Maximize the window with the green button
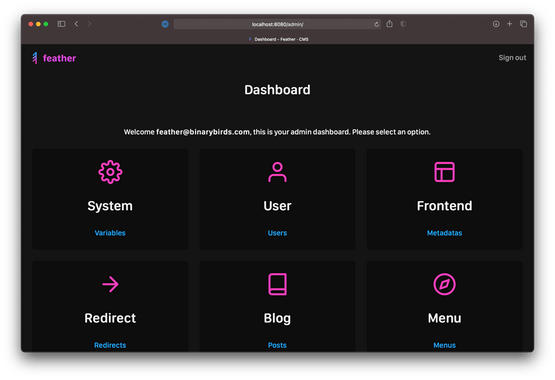 tap(46, 24)
